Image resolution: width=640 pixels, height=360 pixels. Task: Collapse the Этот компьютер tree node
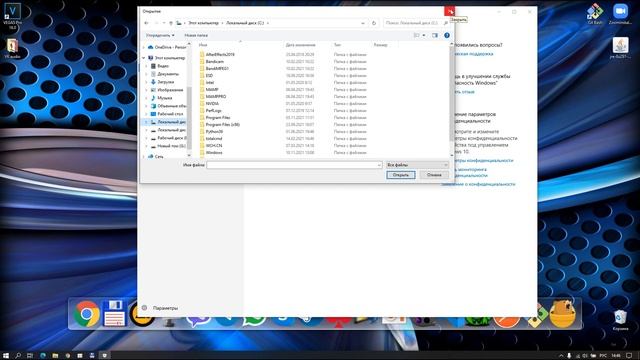click(144, 58)
